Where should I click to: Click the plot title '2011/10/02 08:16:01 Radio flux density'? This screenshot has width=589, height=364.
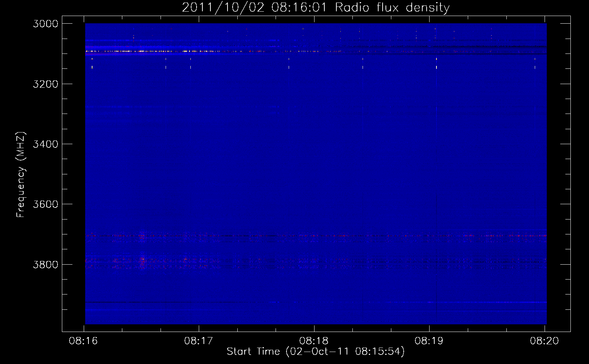tap(316, 8)
